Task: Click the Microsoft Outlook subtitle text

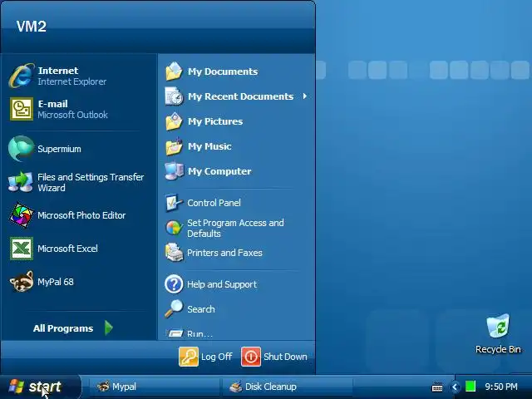Action: 72,115
